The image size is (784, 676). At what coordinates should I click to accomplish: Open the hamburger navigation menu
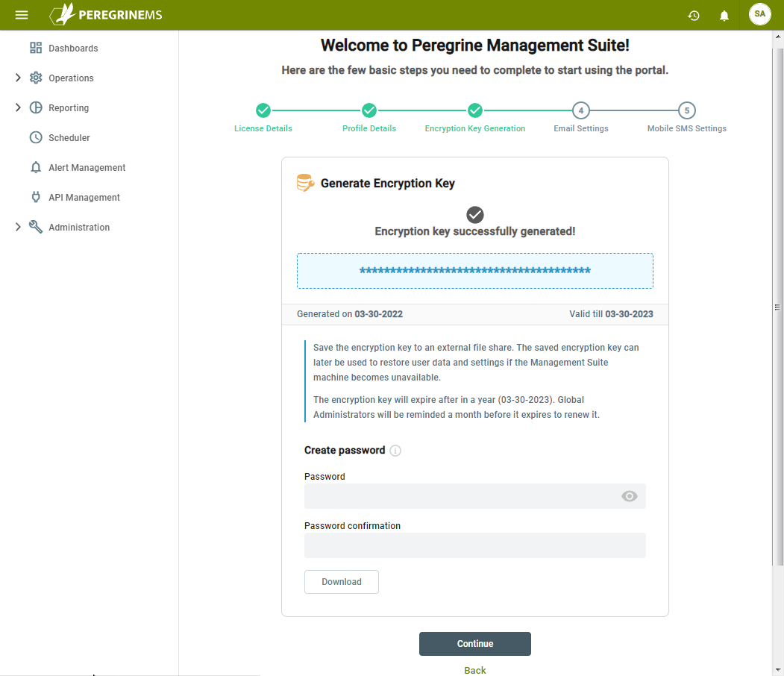pyautogui.click(x=22, y=15)
